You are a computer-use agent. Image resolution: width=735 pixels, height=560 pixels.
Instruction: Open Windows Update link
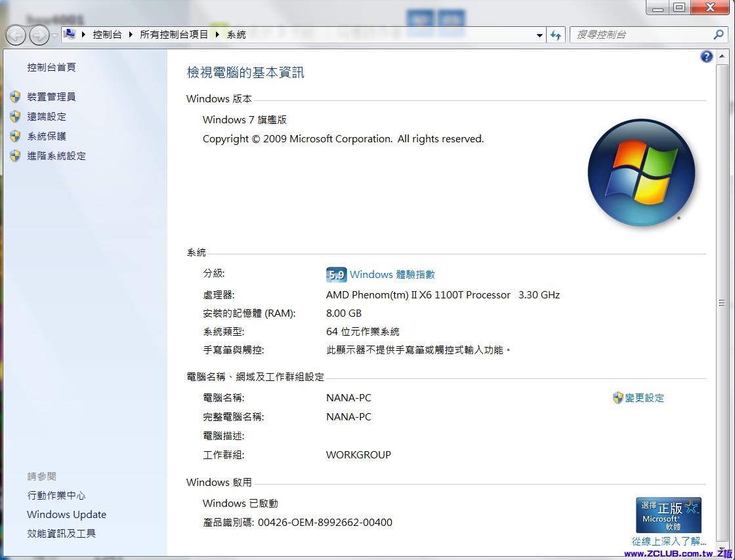(66, 515)
